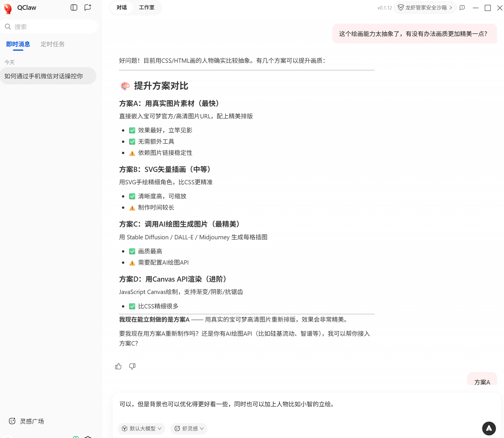This screenshot has height=438, width=504.
Task: Toggle the sidebar panel icon
Action: coord(74,7)
